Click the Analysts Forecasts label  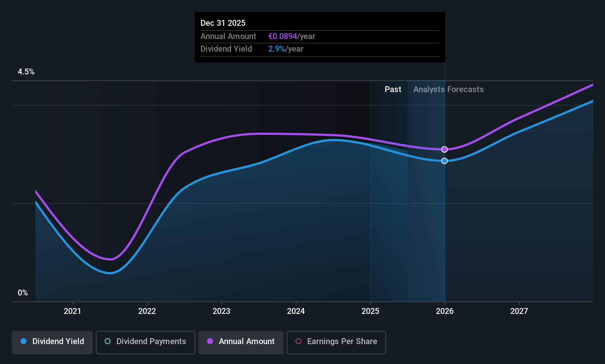point(448,89)
